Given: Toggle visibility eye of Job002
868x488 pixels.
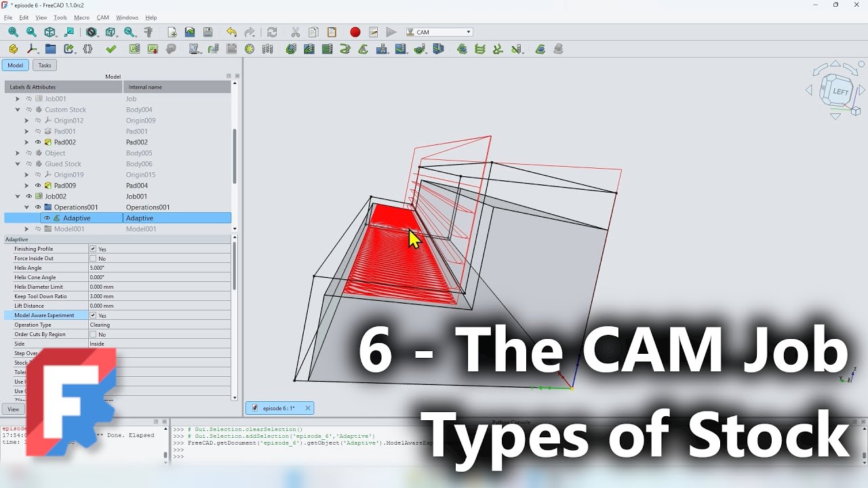Looking at the screenshot, I should (28, 197).
